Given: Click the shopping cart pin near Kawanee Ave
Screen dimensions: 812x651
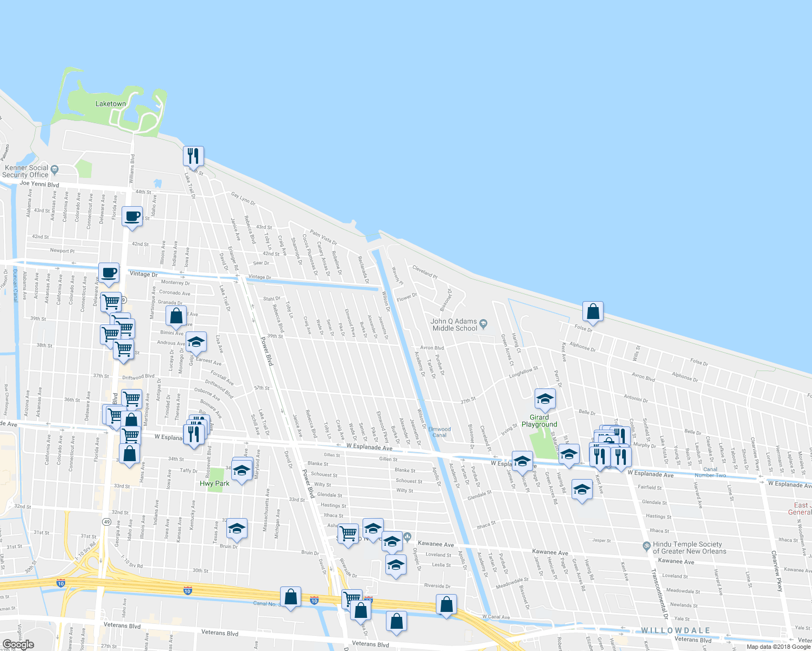Looking at the screenshot, I should pyautogui.click(x=347, y=534).
